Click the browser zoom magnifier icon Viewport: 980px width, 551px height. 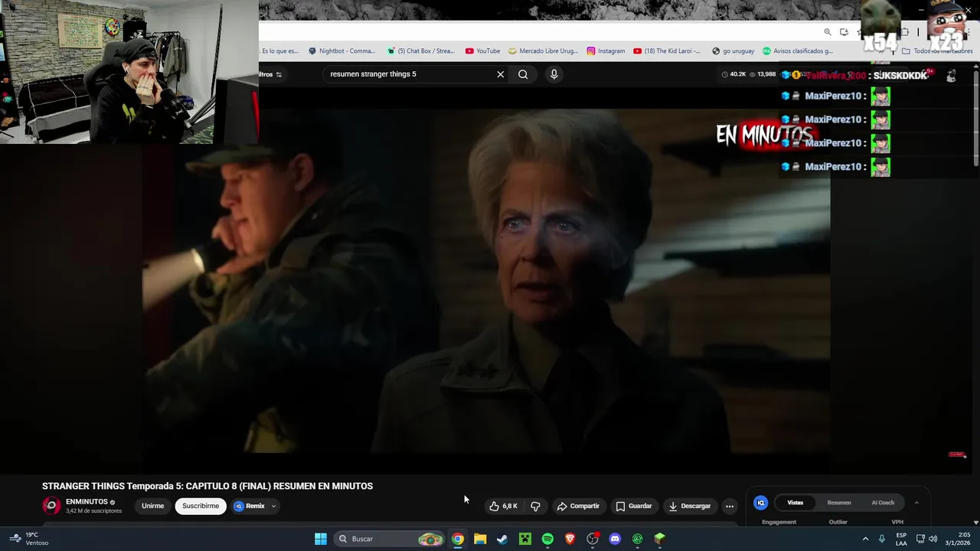828,32
